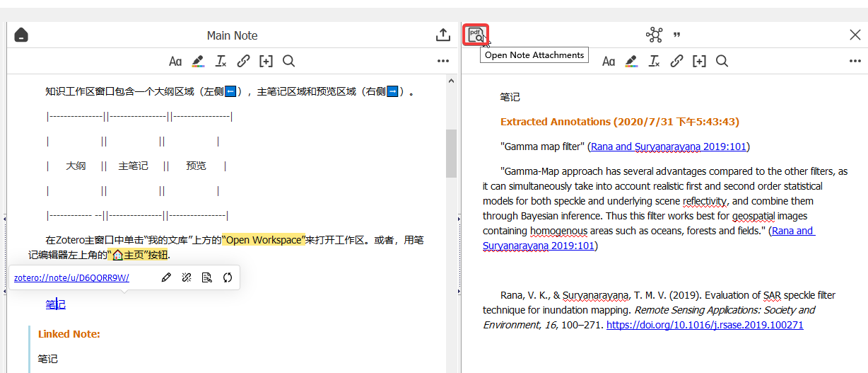Click insert link icon in Main Note toolbar
Screen dimensions: 868x373
[x=243, y=62]
